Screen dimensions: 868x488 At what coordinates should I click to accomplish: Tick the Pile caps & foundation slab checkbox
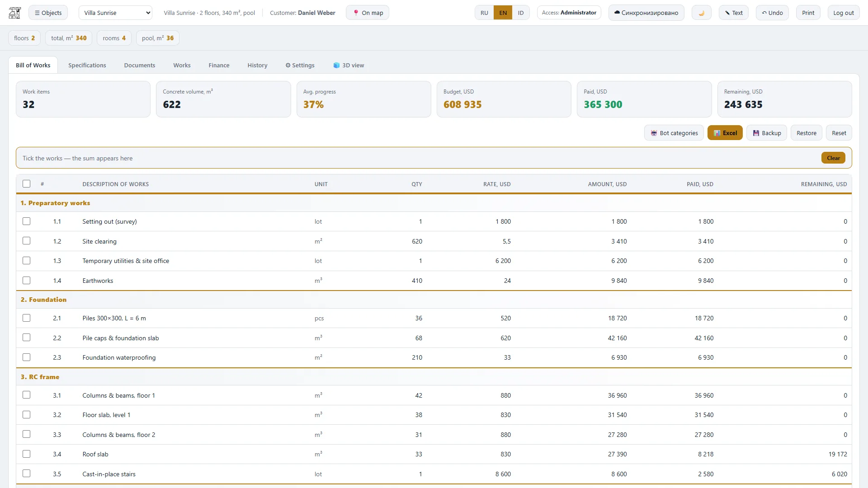coord(27,338)
